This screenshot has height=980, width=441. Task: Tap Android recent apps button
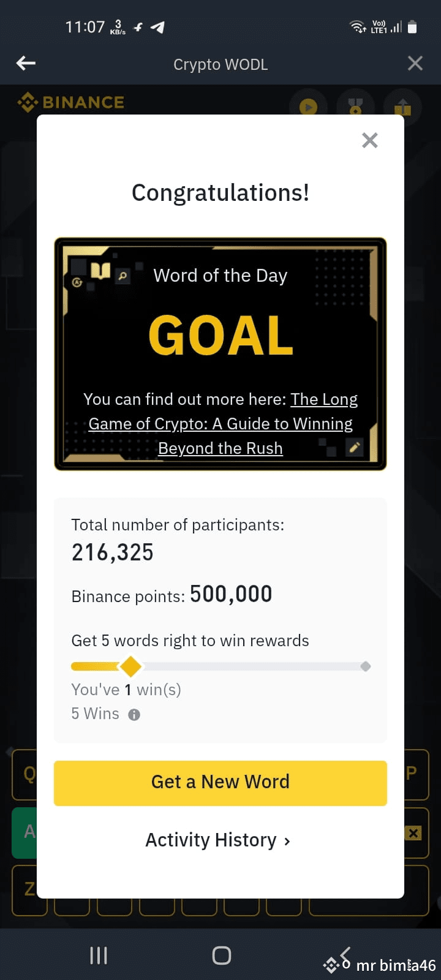coord(99,955)
